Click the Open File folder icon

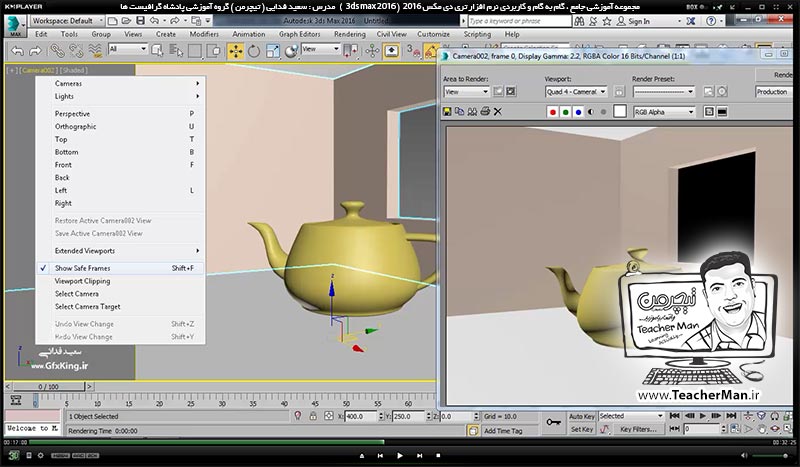pos(126,21)
